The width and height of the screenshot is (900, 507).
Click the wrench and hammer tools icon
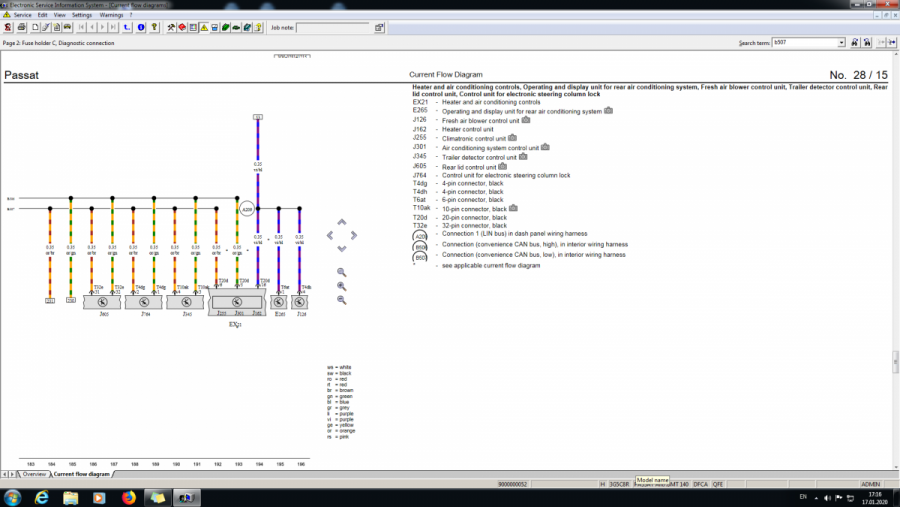(x=172, y=28)
